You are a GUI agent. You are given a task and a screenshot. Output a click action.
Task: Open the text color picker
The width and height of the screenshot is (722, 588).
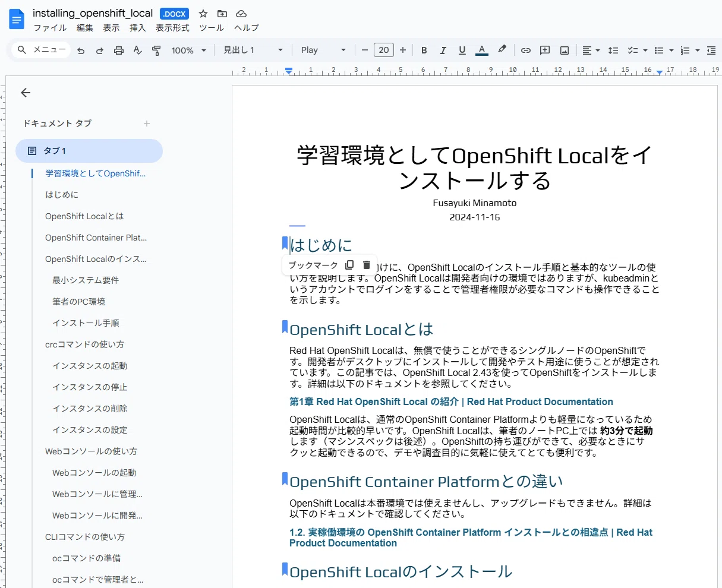(482, 50)
